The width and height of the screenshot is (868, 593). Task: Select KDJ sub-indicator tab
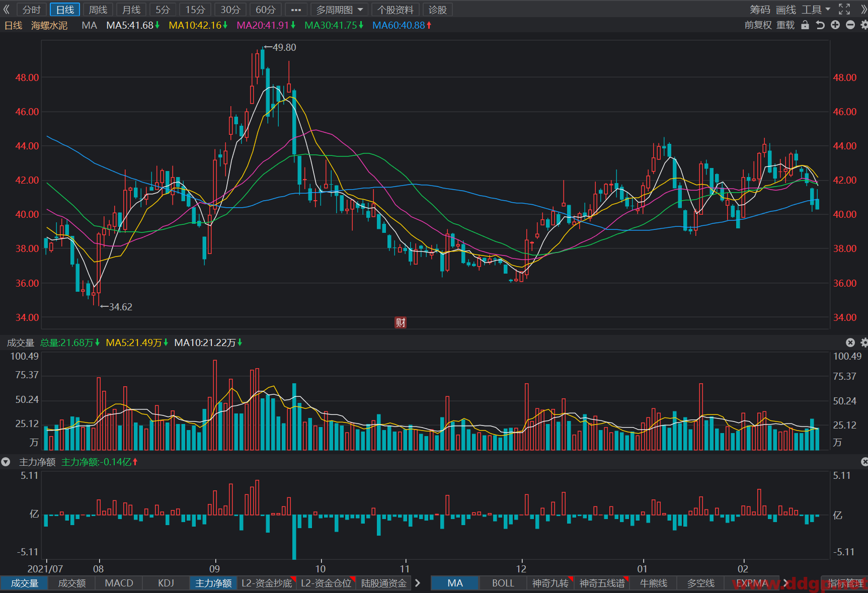pos(166,583)
